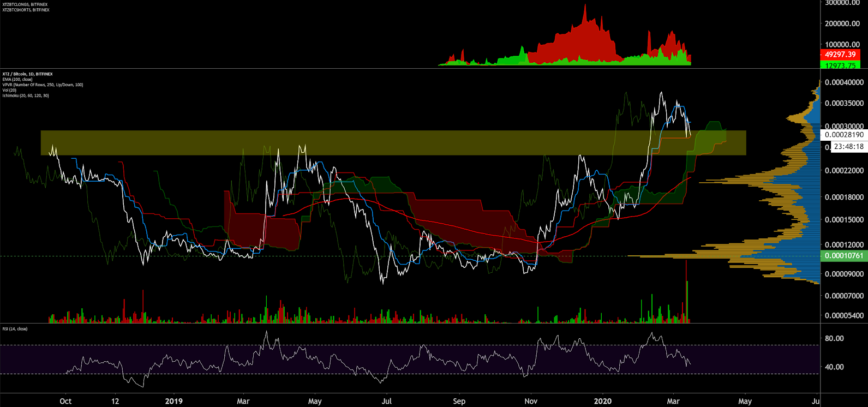Click the Oct label on time axis

65,401
